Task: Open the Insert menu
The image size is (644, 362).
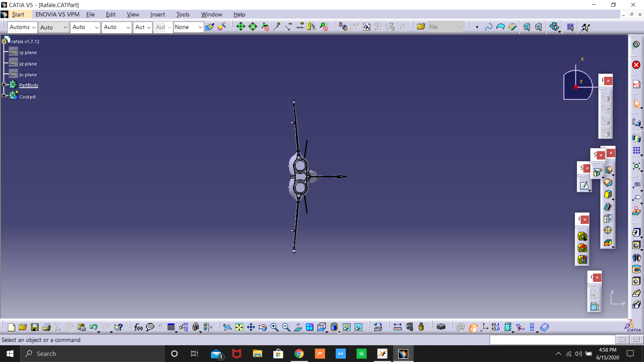Action: coord(158,14)
